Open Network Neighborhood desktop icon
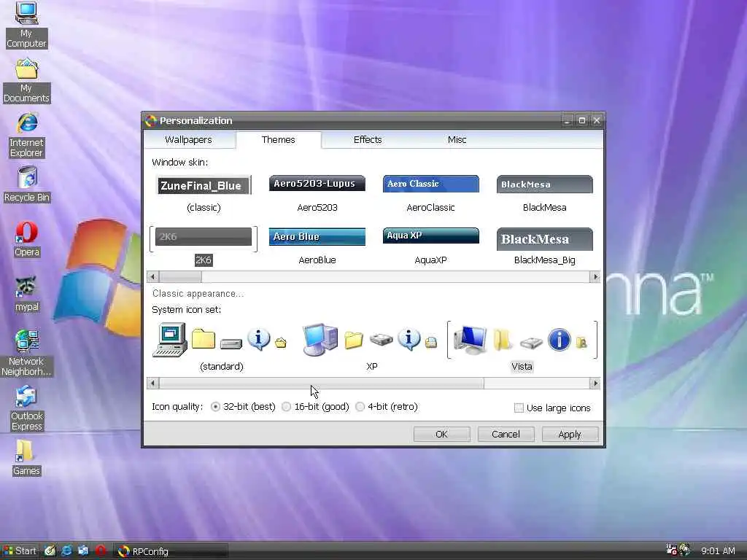This screenshot has height=560, width=747. pyautogui.click(x=27, y=353)
